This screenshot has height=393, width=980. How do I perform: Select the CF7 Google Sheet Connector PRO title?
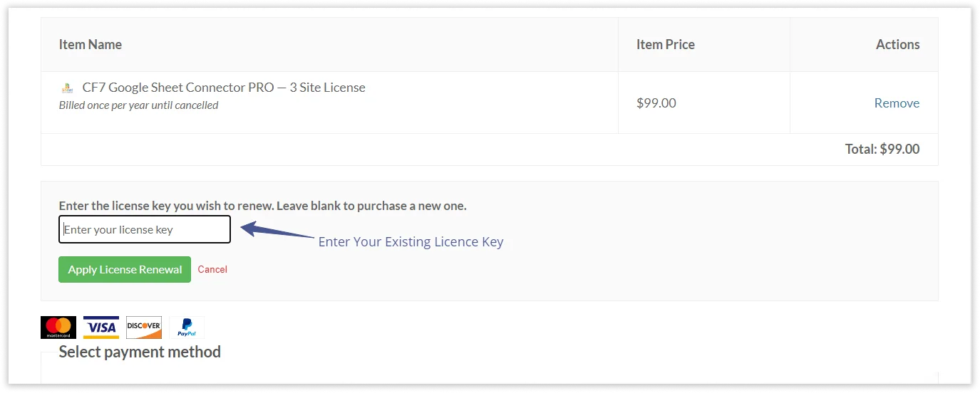pyautogui.click(x=224, y=88)
